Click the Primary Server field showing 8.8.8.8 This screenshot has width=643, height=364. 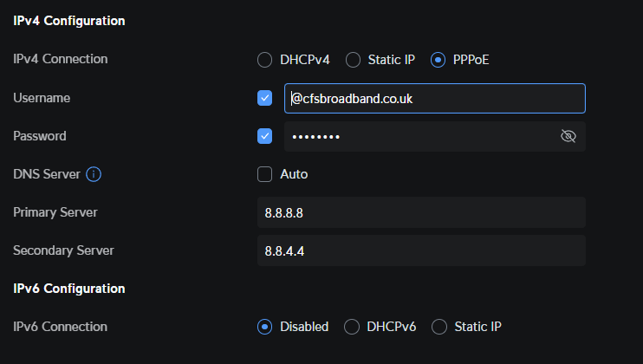[x=421, y=212]
